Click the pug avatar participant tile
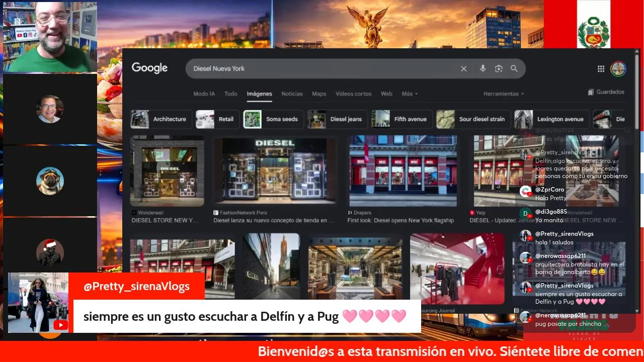 (x=50, y=181)
